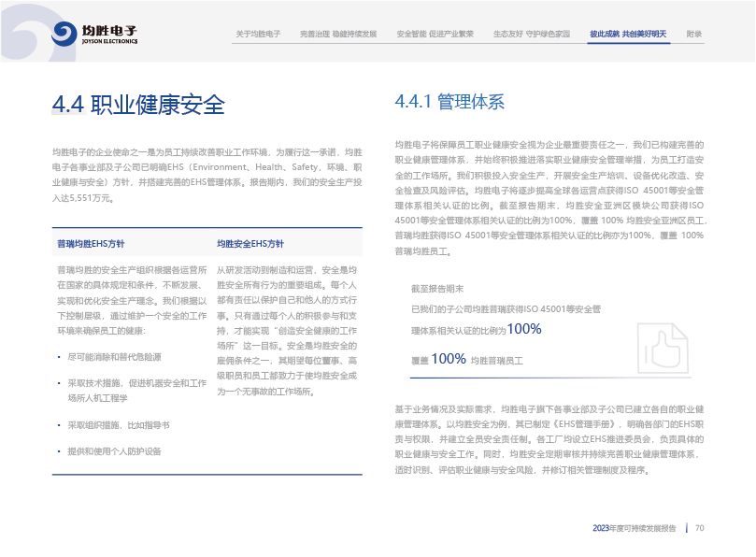Select the bullet 采取组织措施, 比如指导书
Viewport: 756px width, 557px height.
tap(118, 424)
